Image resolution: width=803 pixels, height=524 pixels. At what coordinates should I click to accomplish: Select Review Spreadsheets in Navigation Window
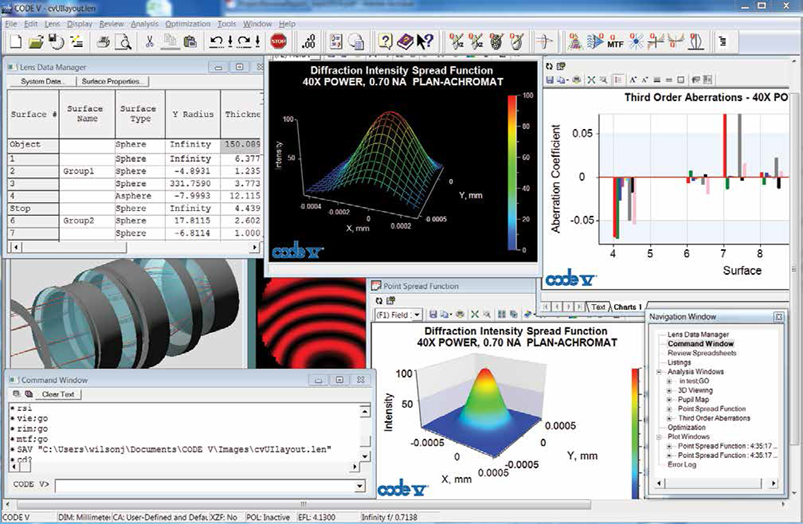(x=702, y=353)
